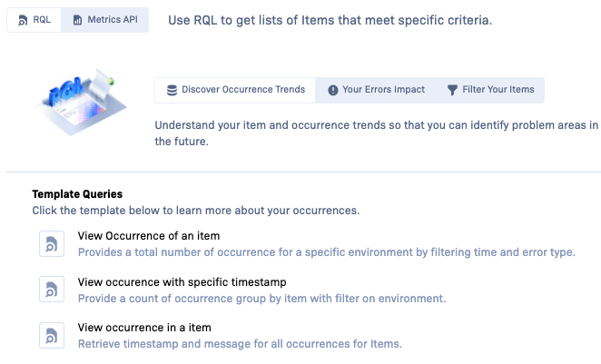The image size is (601, 364).
Task: Open the View occurrence in a item template
Action: tap(145, 327)
